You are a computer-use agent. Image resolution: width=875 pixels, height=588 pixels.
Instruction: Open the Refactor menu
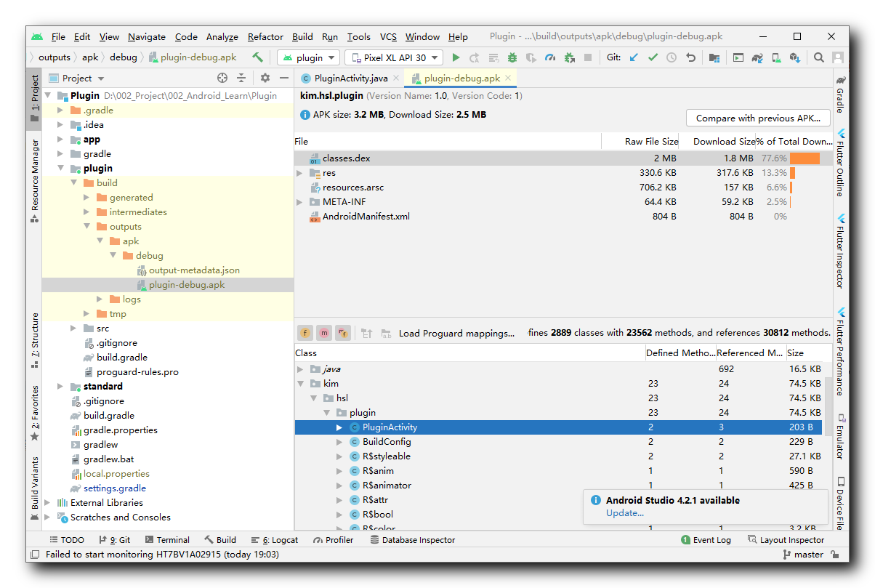[265, 36]
